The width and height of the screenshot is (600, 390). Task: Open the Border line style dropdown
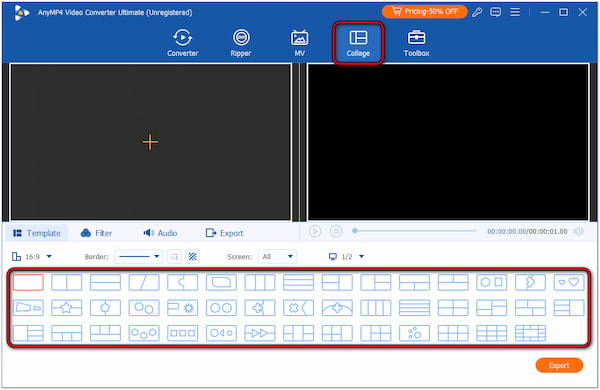[x=139, y=256]
